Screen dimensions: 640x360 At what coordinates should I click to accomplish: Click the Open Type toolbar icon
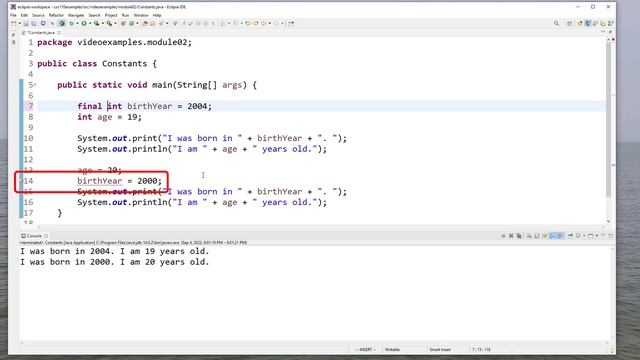coord(145,23)
